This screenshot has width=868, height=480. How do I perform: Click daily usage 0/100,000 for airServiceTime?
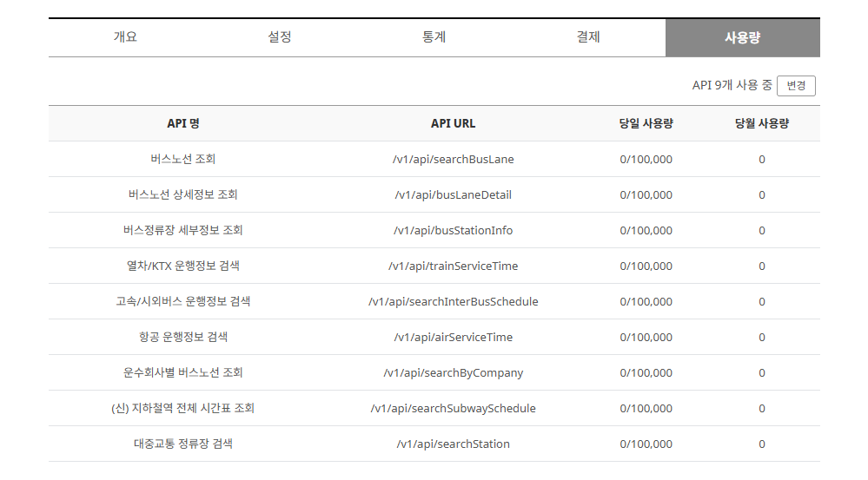pos(646,337)
